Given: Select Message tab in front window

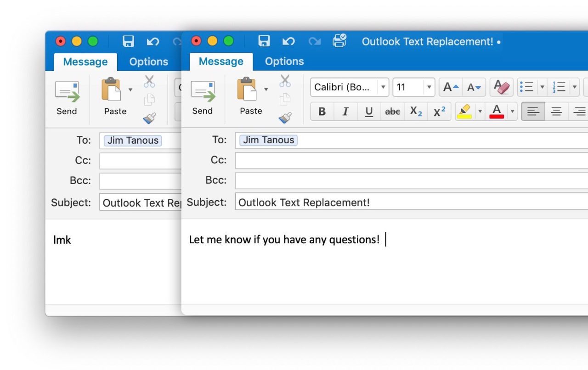Looking at the screenshot, I should click(221, 62).
